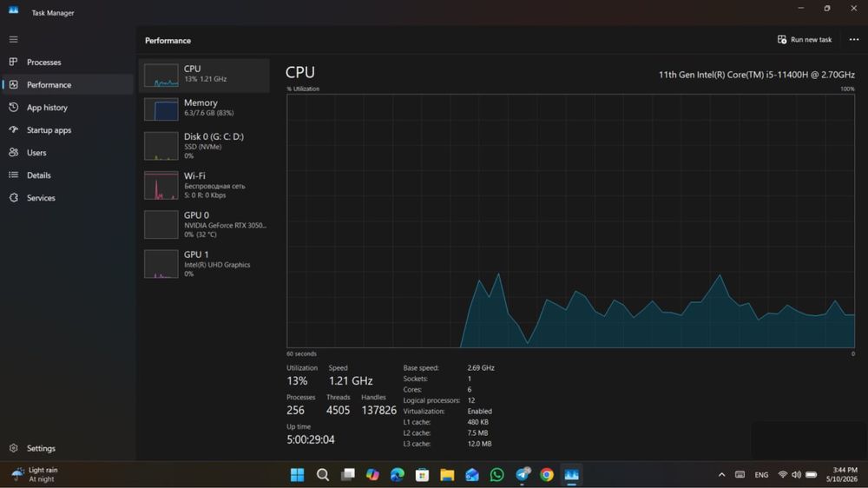Click the Startup apps gauge icon
Image resolution: width=868 pixels, height=488 pixels.
click(13, 129)
